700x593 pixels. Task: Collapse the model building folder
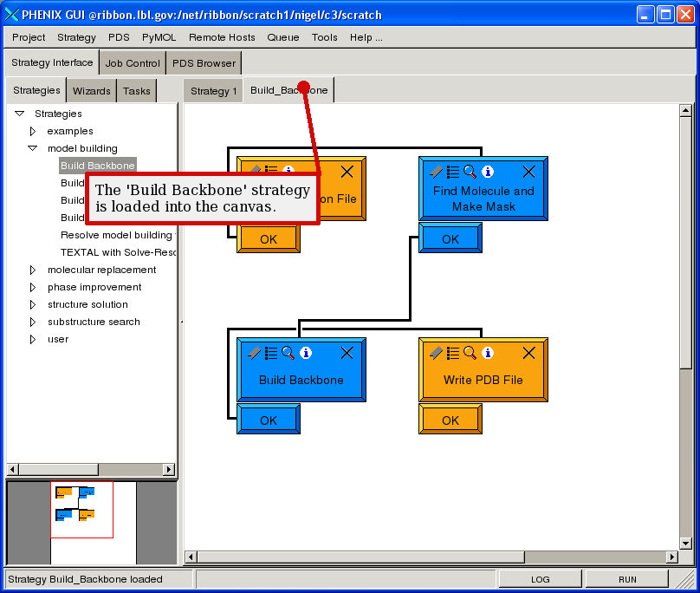[33, 148]
